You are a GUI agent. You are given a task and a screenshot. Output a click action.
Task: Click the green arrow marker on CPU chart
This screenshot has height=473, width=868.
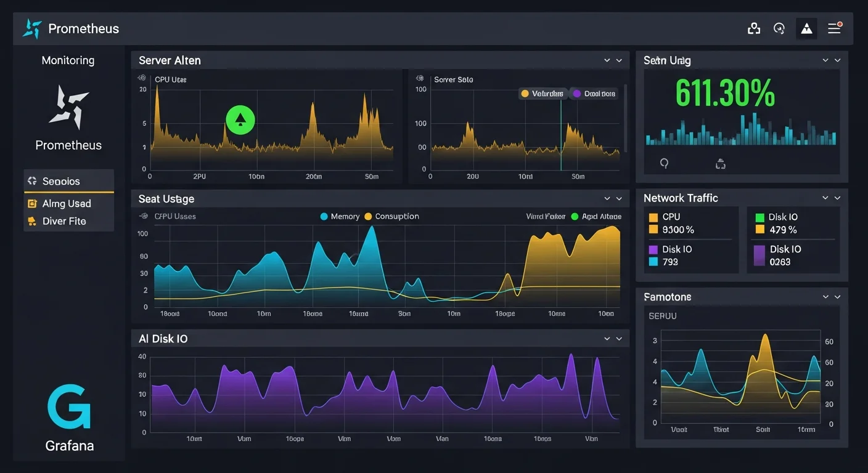[x=240, y=119]
